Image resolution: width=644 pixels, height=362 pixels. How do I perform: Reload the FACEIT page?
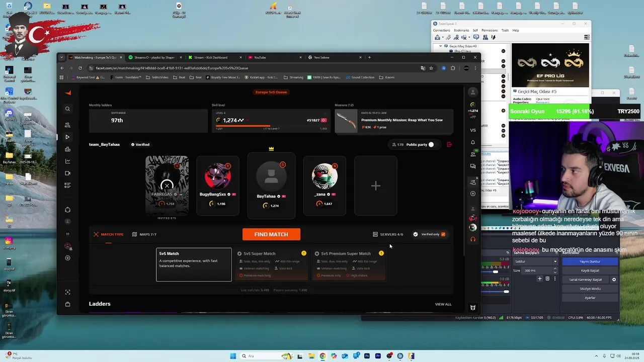tap(80, 68)
